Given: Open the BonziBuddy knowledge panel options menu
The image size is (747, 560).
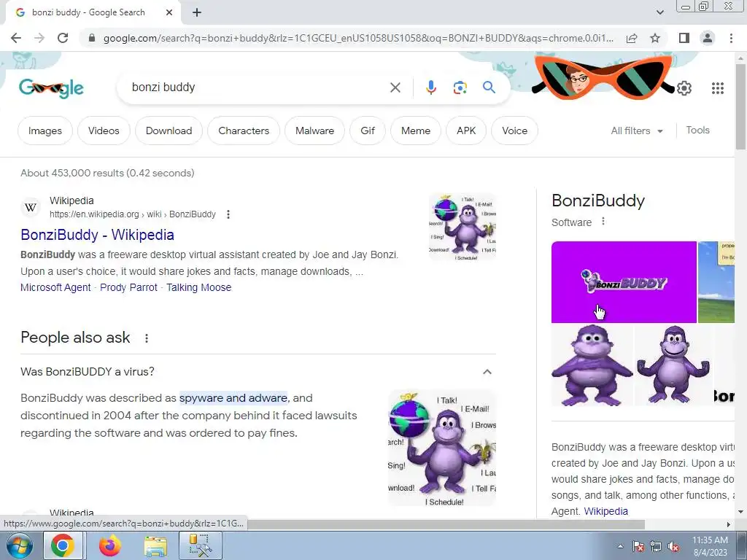Looking at the screenshot, I should pyautogui.click(x=603, y=222).
